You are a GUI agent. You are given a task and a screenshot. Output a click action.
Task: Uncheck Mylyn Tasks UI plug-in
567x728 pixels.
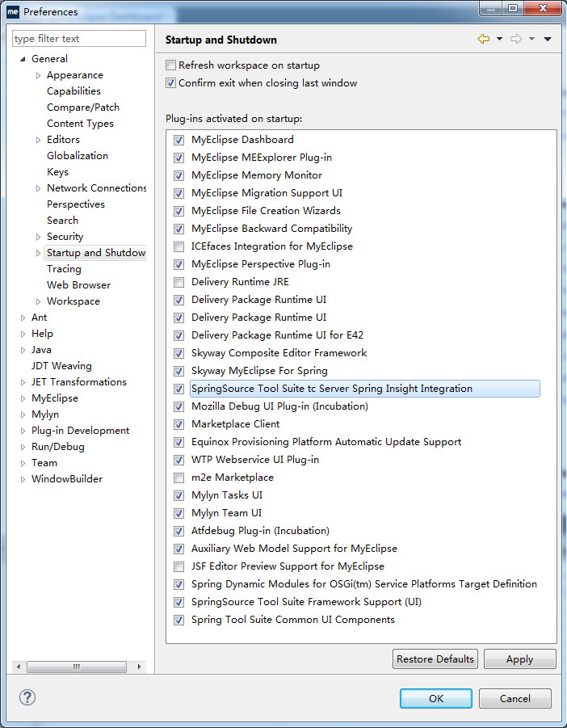(x=178, y=495)
